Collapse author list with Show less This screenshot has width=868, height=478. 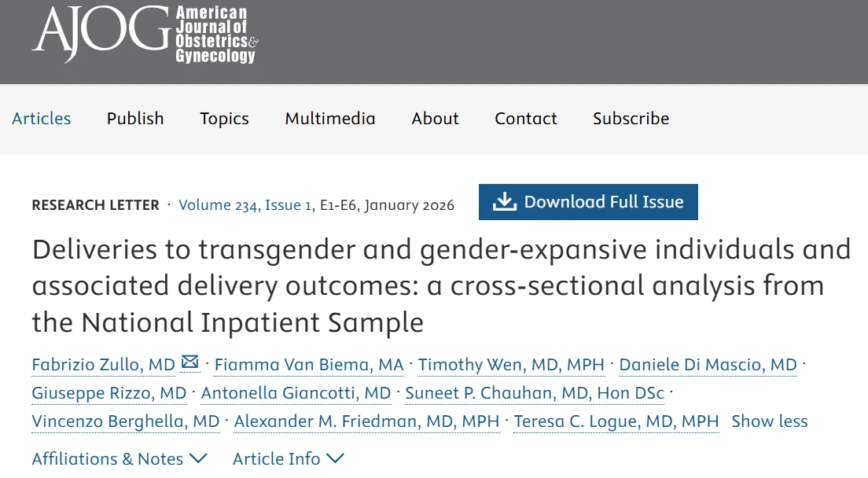click(769, 421)
